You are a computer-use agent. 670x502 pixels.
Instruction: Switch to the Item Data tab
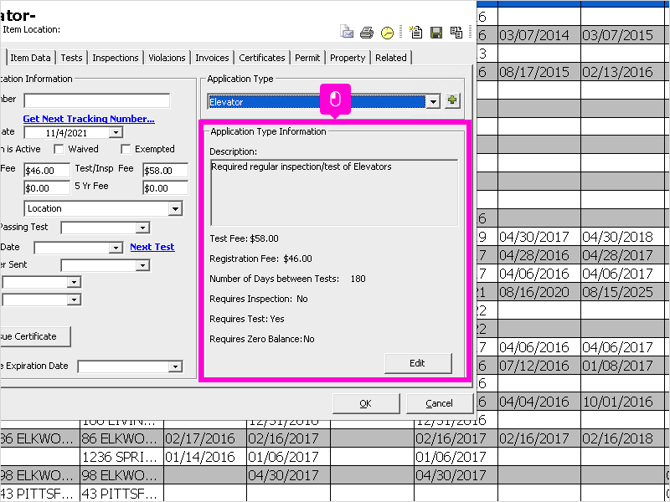(x=30, y=57)
